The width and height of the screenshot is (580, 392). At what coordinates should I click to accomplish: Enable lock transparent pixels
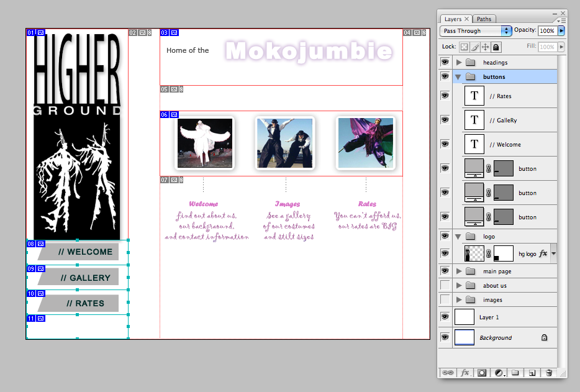click(x=464, y=47)
